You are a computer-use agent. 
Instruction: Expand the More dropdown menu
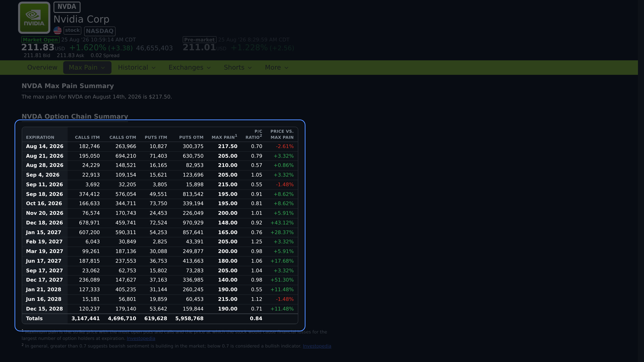277,67
